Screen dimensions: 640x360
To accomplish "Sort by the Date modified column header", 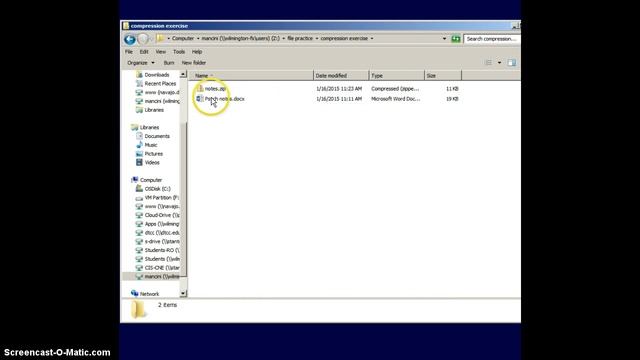I will coord(340,76).
